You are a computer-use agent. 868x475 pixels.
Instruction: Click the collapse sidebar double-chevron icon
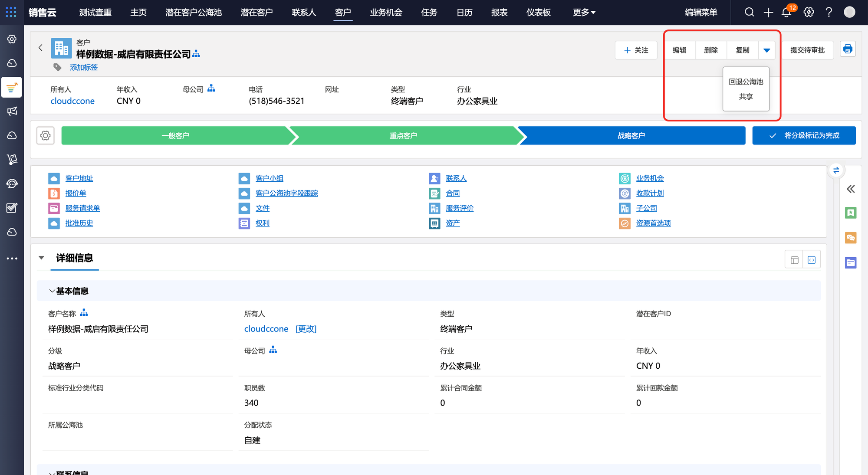point(851,189)
